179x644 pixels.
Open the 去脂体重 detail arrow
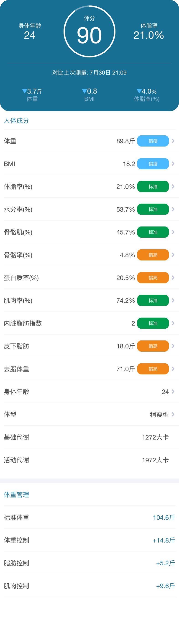coord(173,369)
